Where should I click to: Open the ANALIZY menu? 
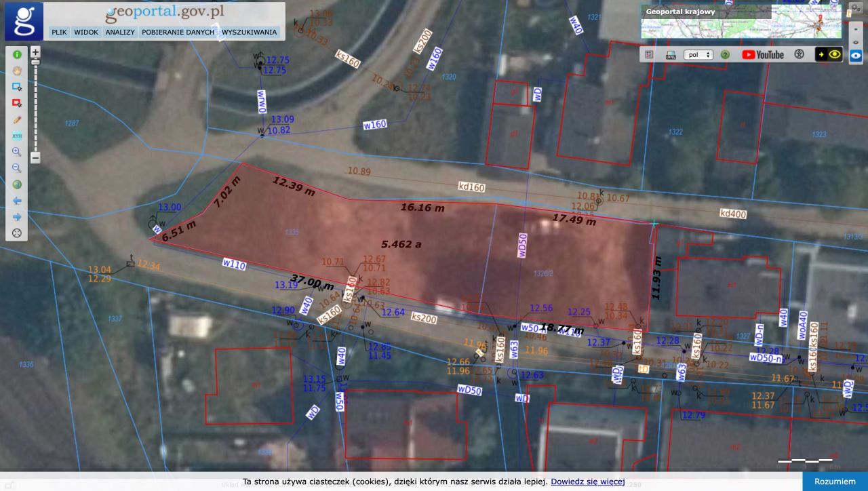(x=120, y=32)
